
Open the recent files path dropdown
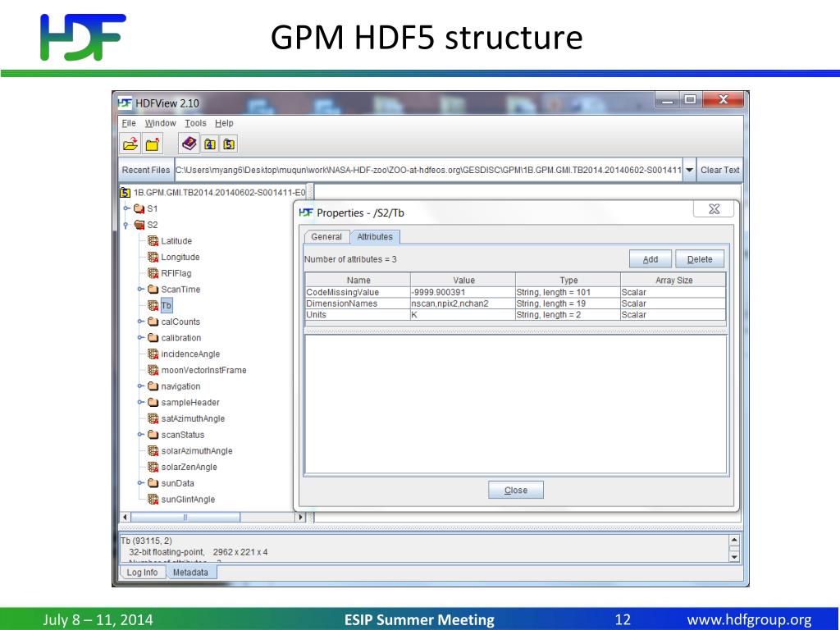click(689, 170)
